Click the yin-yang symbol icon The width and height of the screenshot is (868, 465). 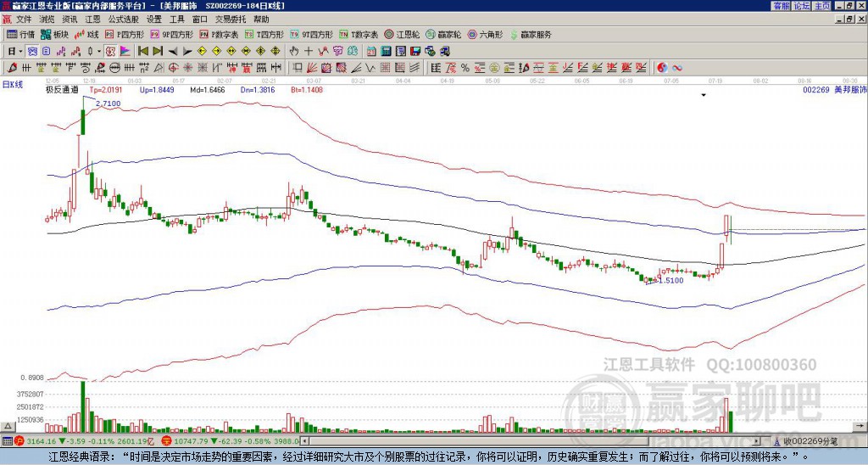[x=662, y=68]
